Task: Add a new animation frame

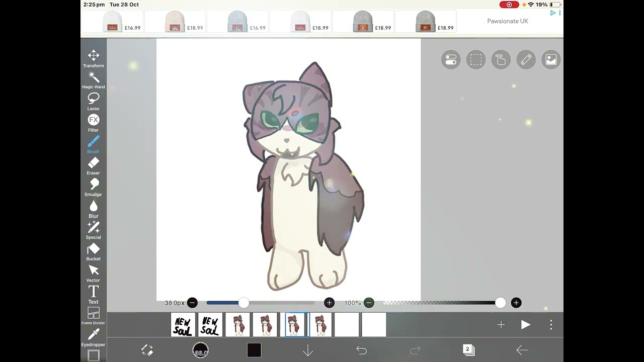Action: (x=501, y=325)
